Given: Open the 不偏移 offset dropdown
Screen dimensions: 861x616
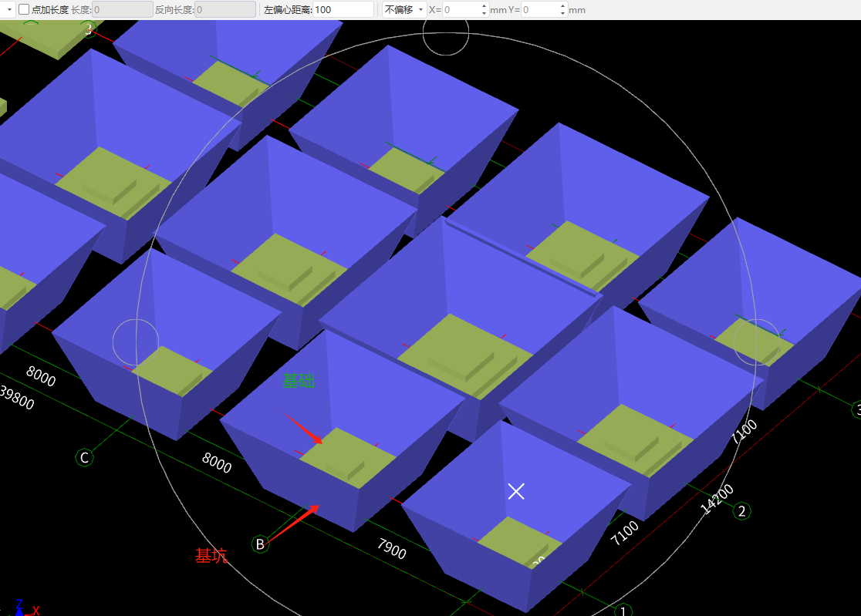Looking at the screenshot, I should 405,9.
